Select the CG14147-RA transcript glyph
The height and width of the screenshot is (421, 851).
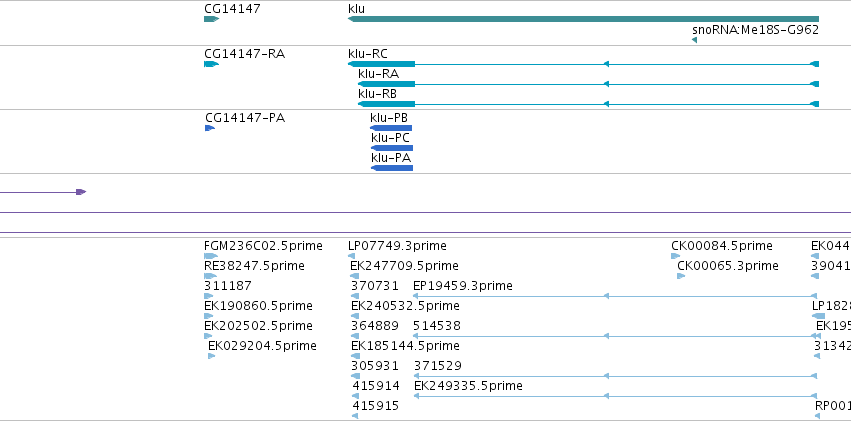pos(212,64)
